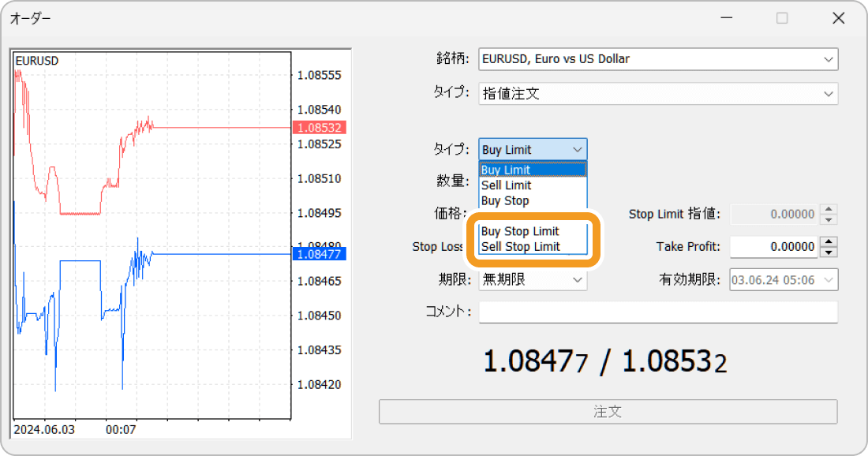The height and width of the screenshot is (456, 868).
Task: Click the Stop Limit 指値 value field
Action: (x=774, y=214)
